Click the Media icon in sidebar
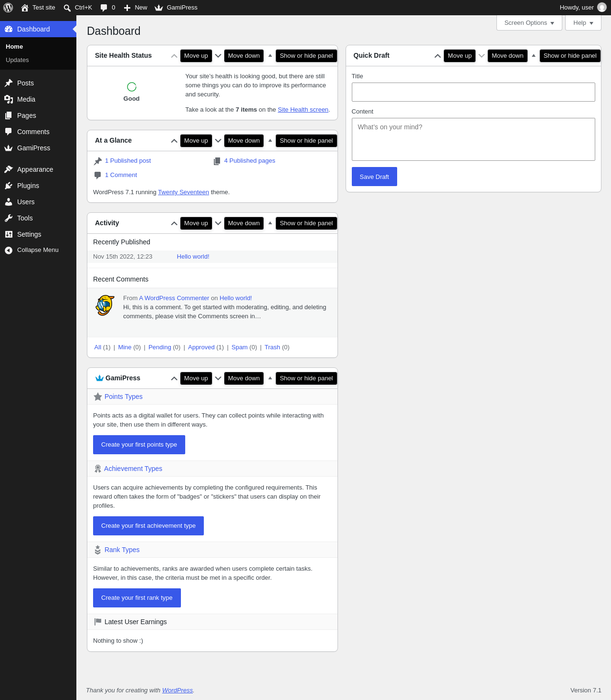Screen dimensions: 611x700 point(9,99)
